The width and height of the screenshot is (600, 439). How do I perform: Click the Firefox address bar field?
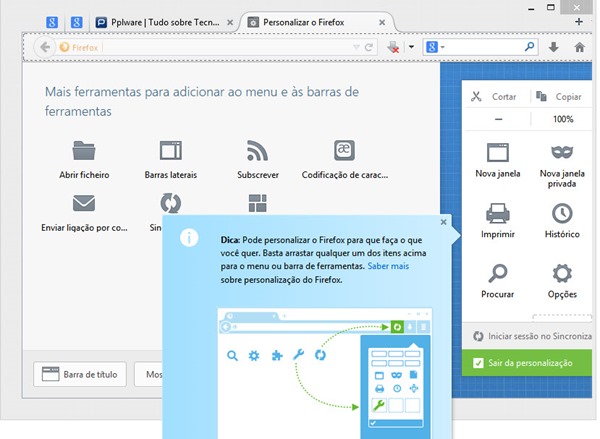point(216,47)
